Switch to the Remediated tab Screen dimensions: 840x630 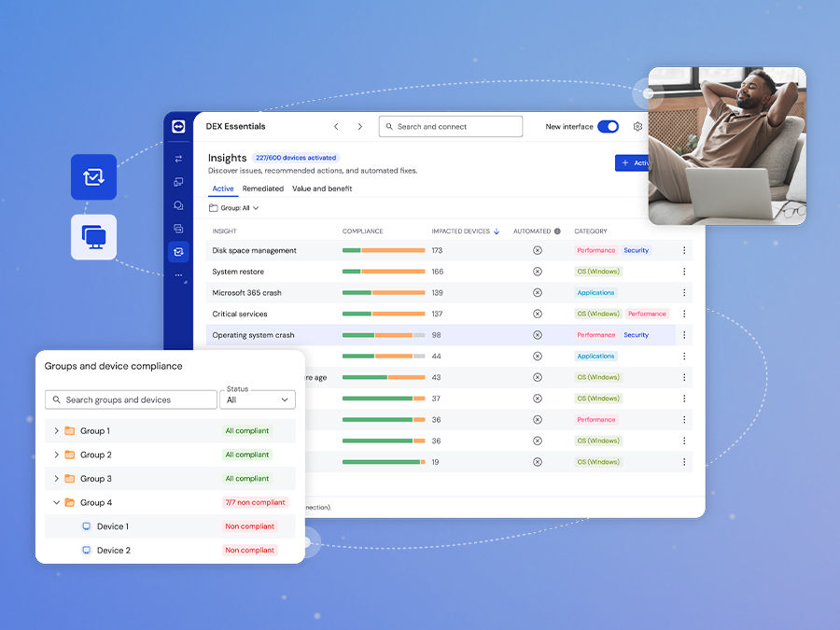262,189
